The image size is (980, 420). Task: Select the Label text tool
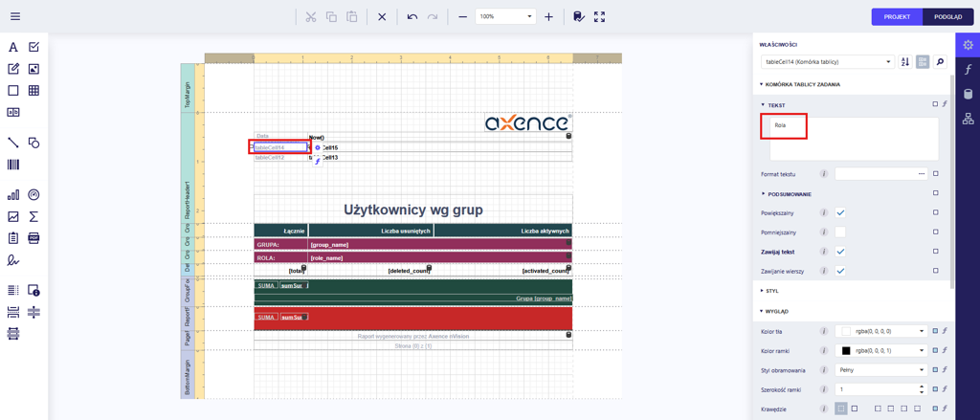(13, 47)
